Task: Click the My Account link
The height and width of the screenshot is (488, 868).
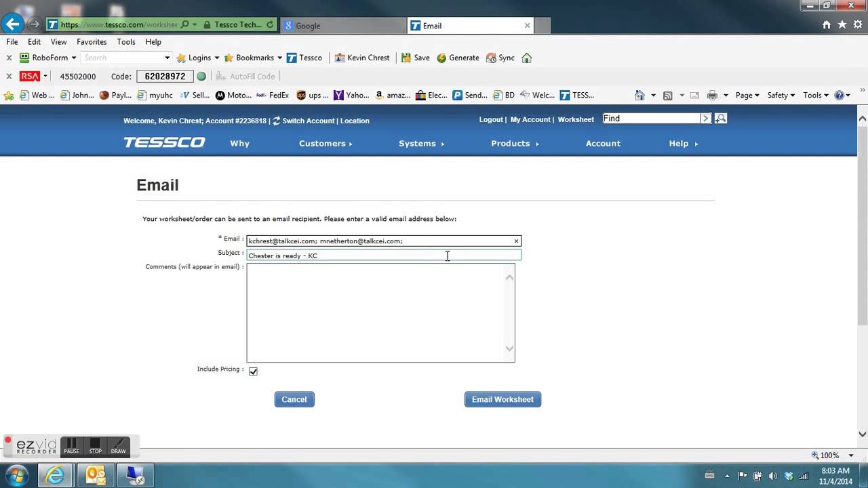Action: 530,119
